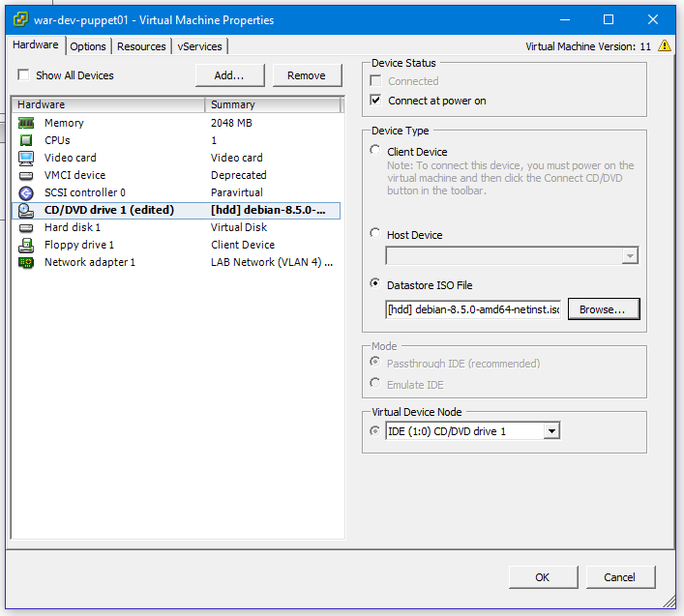This screenshot has height=616, width=684.
Task: Select the CD/DVD drive 1 (edited) row
Action: [x=176, y=210]
